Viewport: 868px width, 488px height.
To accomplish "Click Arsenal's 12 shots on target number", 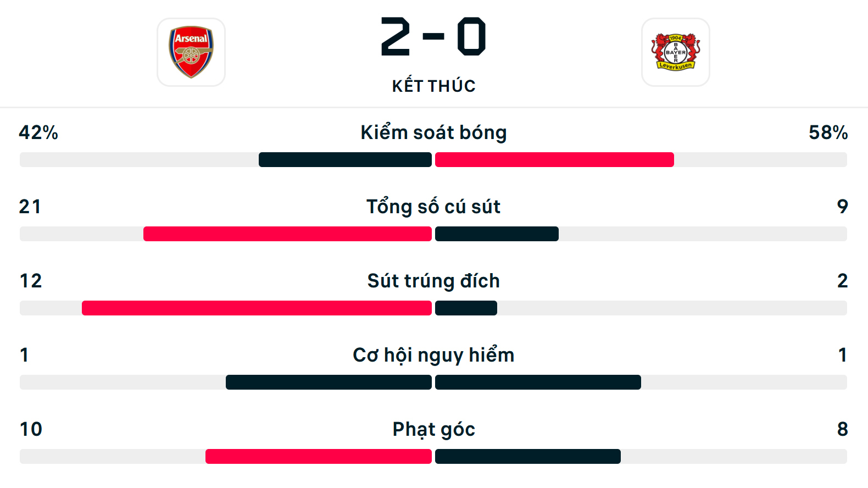I will 31,281.
